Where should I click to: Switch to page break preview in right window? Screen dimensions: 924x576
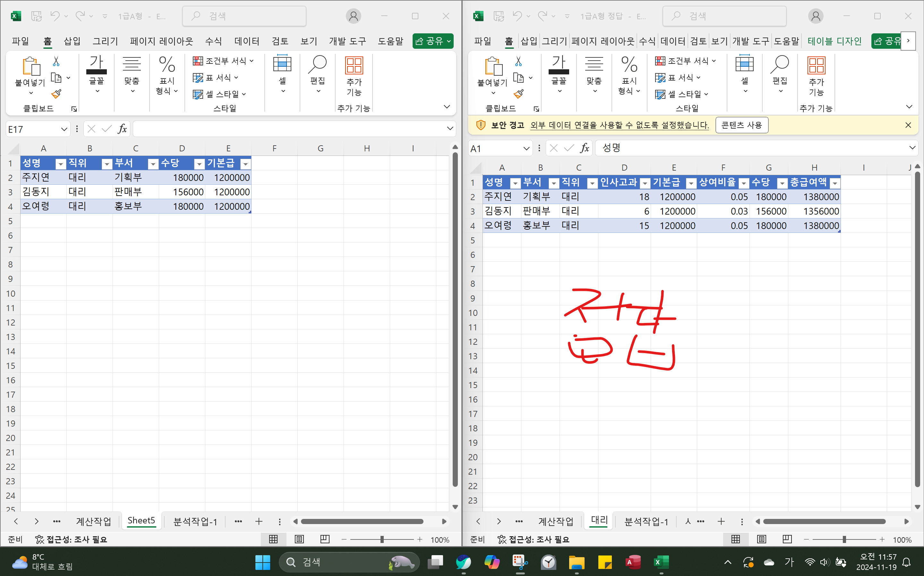(x=787, y=539)
